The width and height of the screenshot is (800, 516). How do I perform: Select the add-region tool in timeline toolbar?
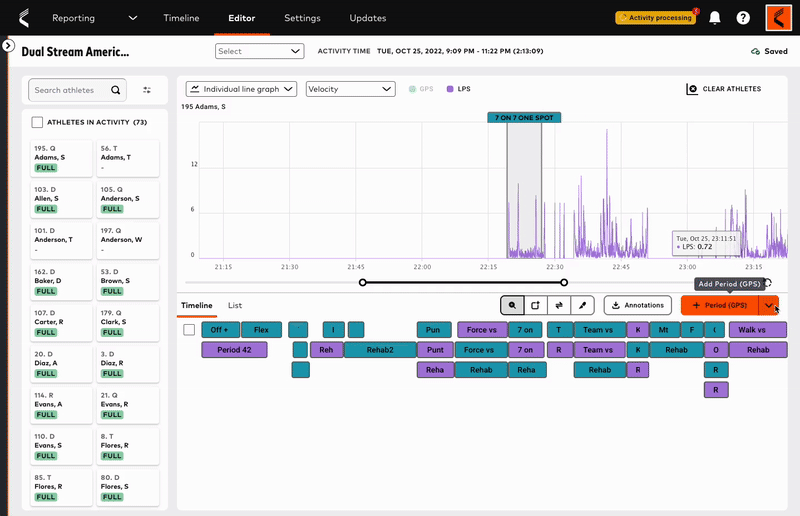[x=535, y=305]
